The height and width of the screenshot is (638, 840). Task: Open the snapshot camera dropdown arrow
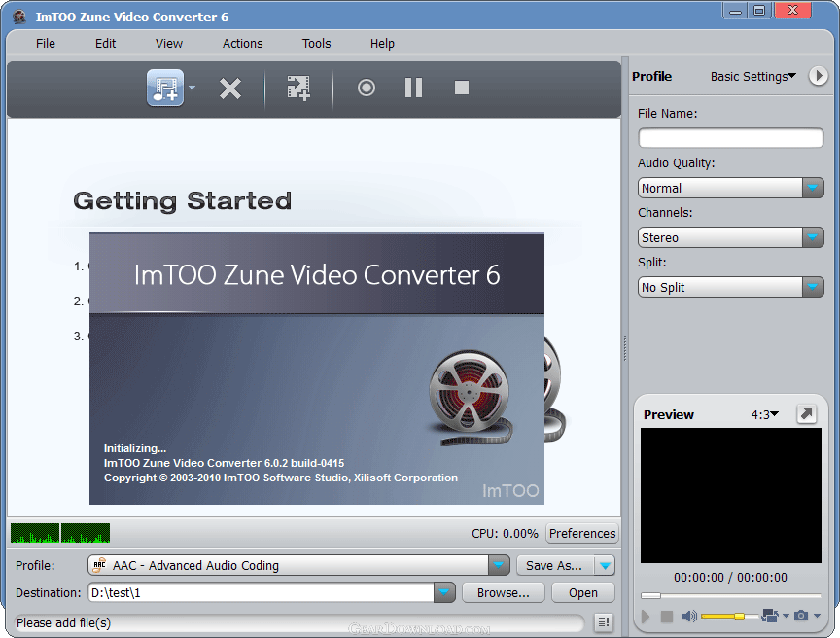(817, 616)
